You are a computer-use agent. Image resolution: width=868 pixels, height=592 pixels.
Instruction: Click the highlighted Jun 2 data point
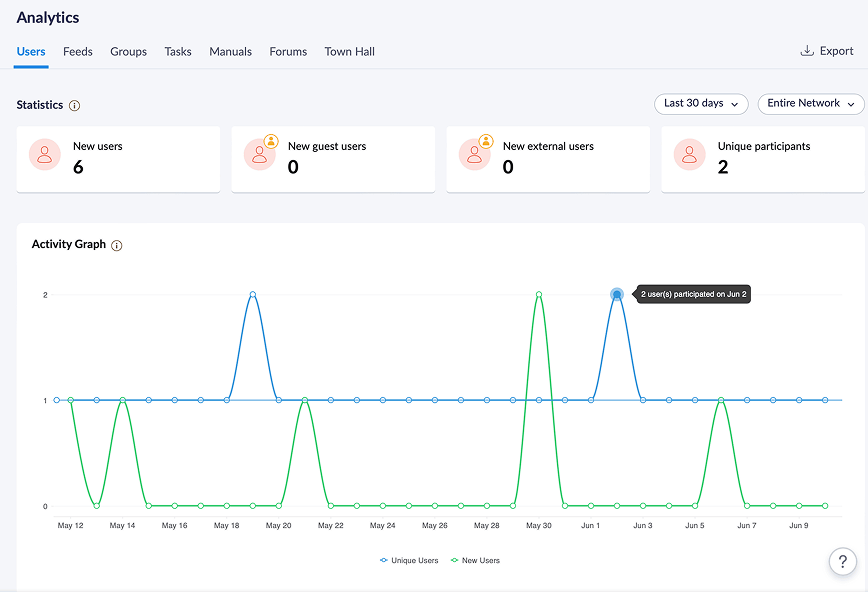pos(617,294)
